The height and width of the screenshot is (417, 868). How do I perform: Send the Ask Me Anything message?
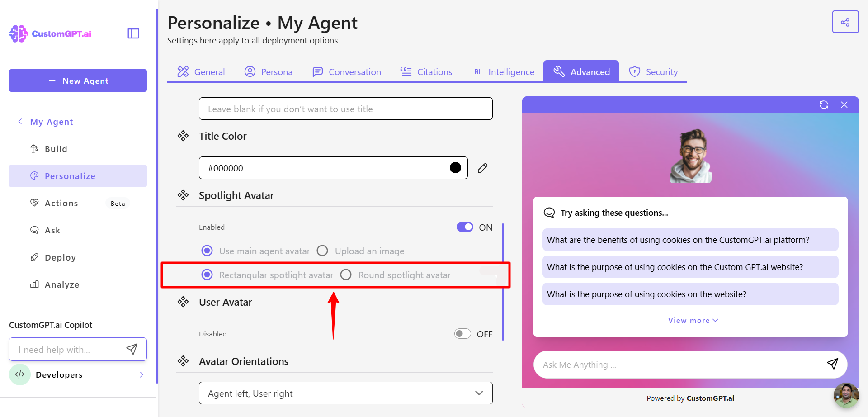coord(832,364)
